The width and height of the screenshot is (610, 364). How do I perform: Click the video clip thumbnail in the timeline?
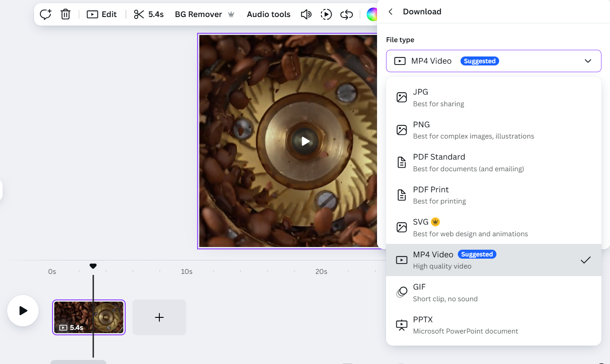click(88, 317)
